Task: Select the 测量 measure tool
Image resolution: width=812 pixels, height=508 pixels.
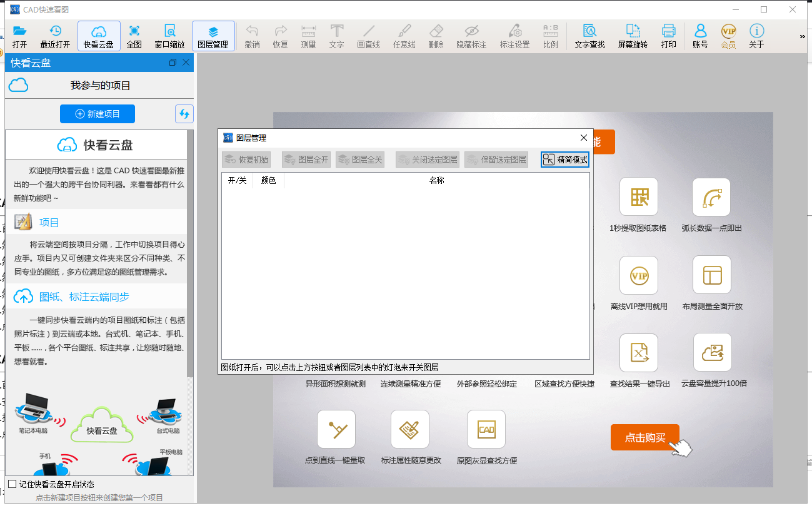Action: pyautogui.click(x=308, y=36)
